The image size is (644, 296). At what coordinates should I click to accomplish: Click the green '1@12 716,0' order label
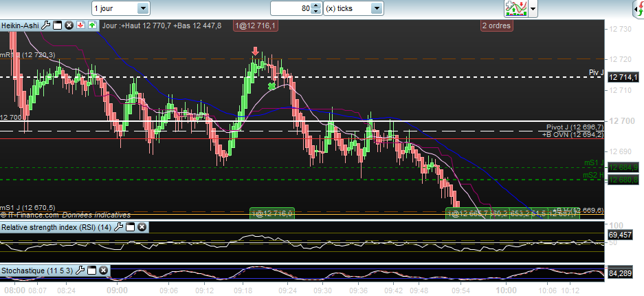point(273,213)
